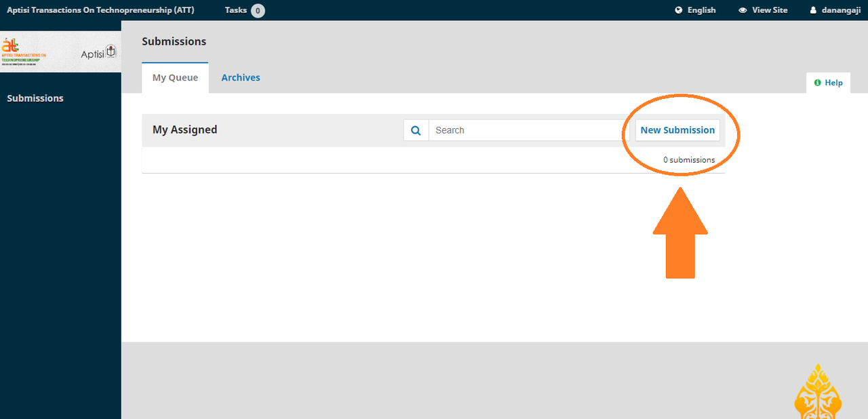Viewport: 868px width, 419px height.
Task: Select the My Queue tab
Action: [x=175, y=77]
